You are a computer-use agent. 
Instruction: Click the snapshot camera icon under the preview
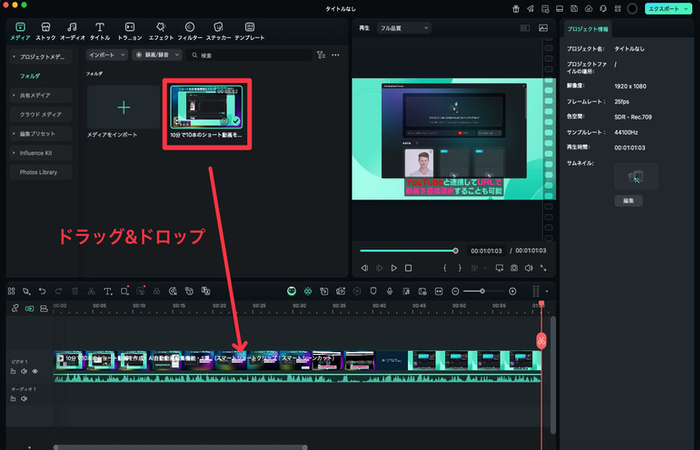pyautogui.click(x=513, y=268)
